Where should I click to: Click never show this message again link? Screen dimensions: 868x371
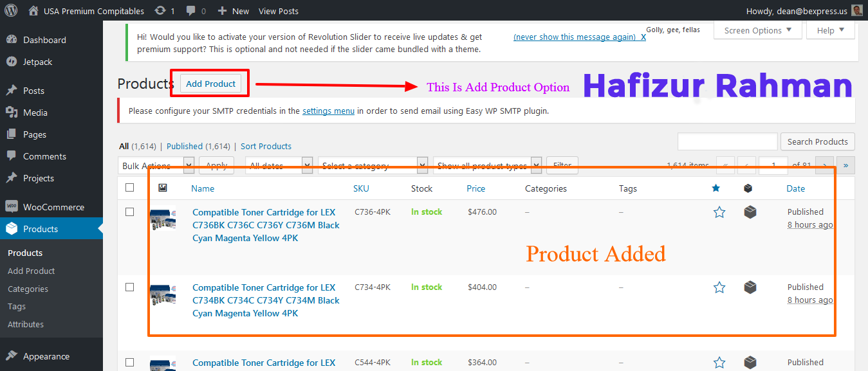tap(580, 37)
